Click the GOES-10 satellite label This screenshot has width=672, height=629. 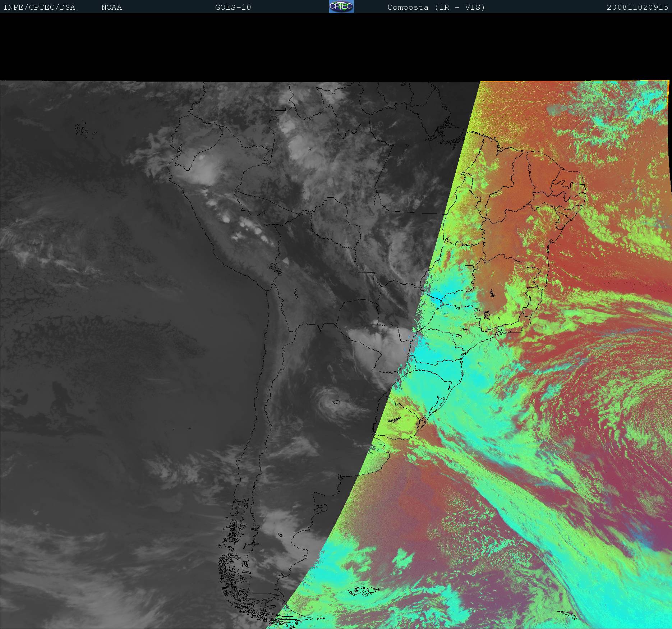[233, 8]
